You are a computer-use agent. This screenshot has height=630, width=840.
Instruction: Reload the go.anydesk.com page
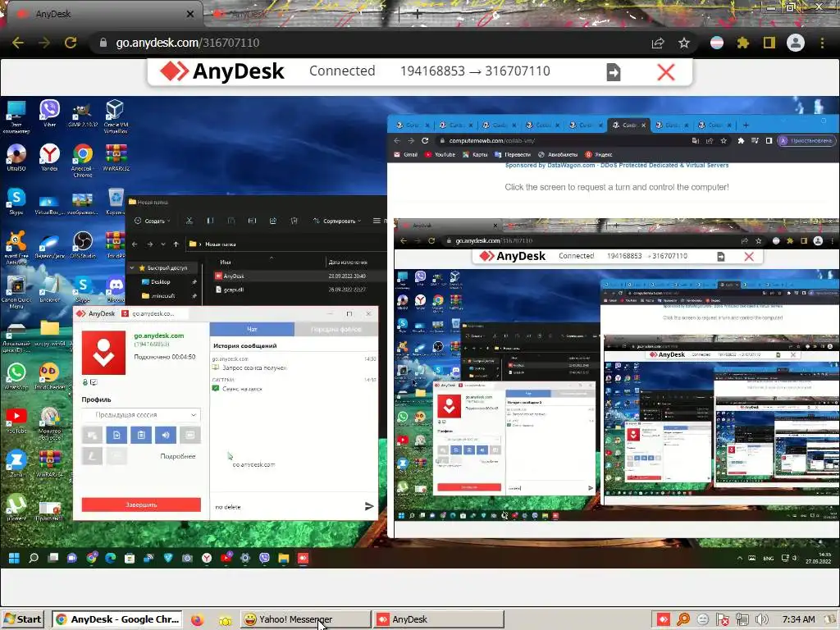[71, 43]
